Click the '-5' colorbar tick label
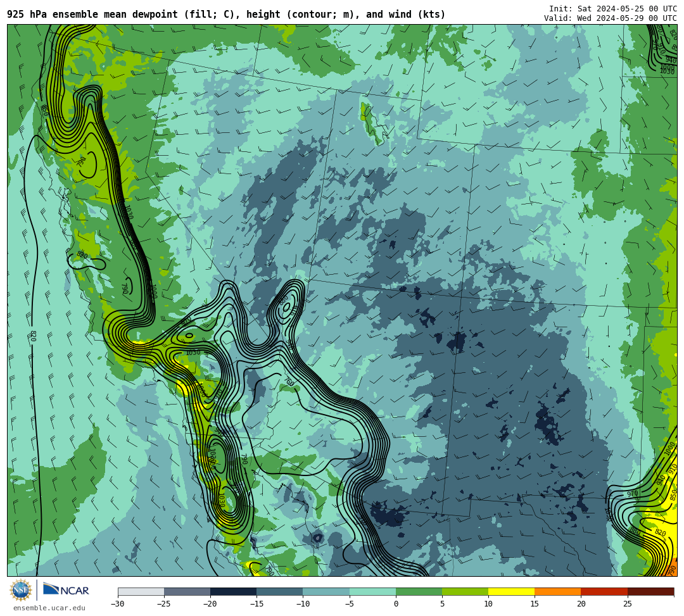Viewport: 684px width, 616px height. click(x=349, y=604)
